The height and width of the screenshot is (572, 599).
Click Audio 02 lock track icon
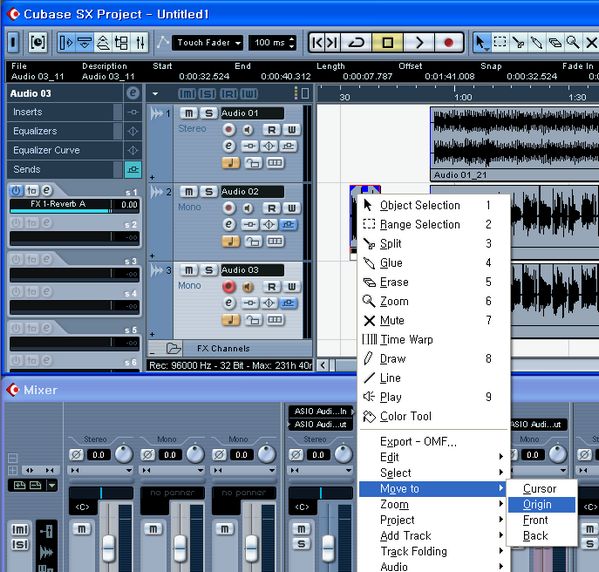click(253, 241)
